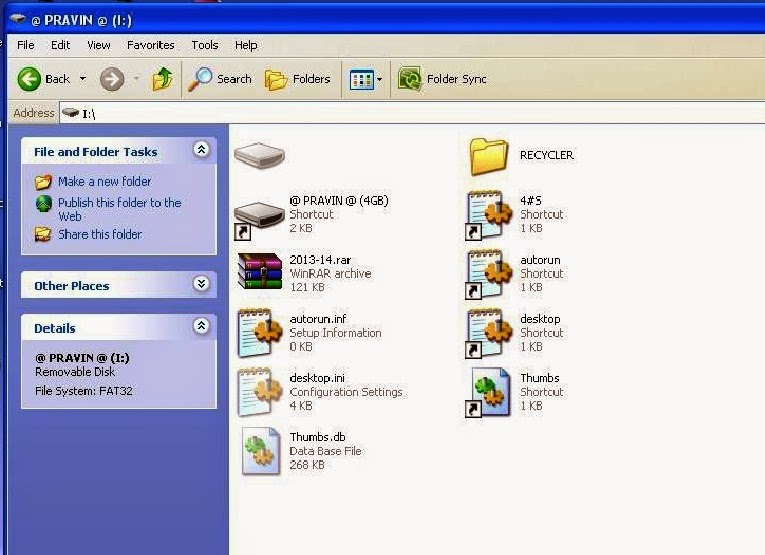Open the Views dropdown button
The height and width of the screenshot is (555, 765).
coord(366,79)
